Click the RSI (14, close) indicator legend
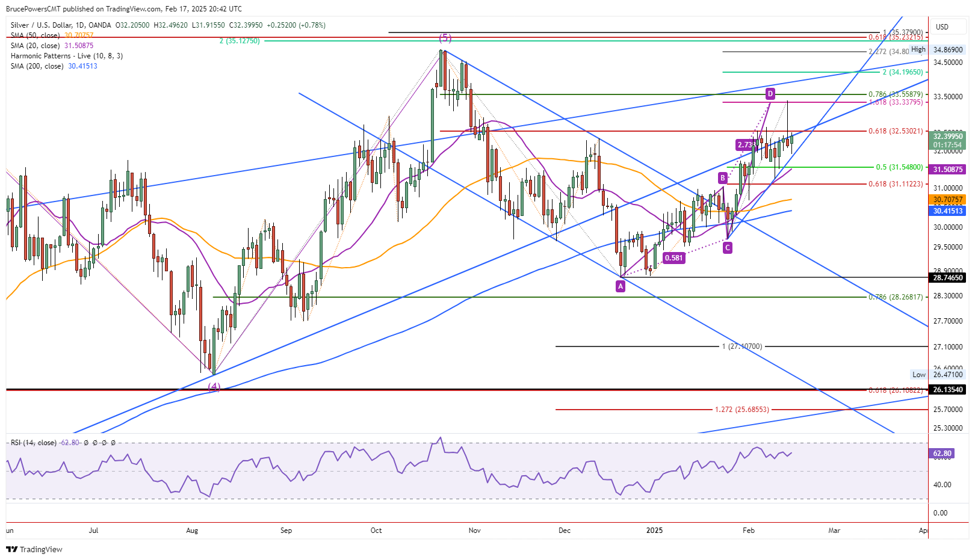975x560 pixels. pyautogui.click(x=34, y=443)
